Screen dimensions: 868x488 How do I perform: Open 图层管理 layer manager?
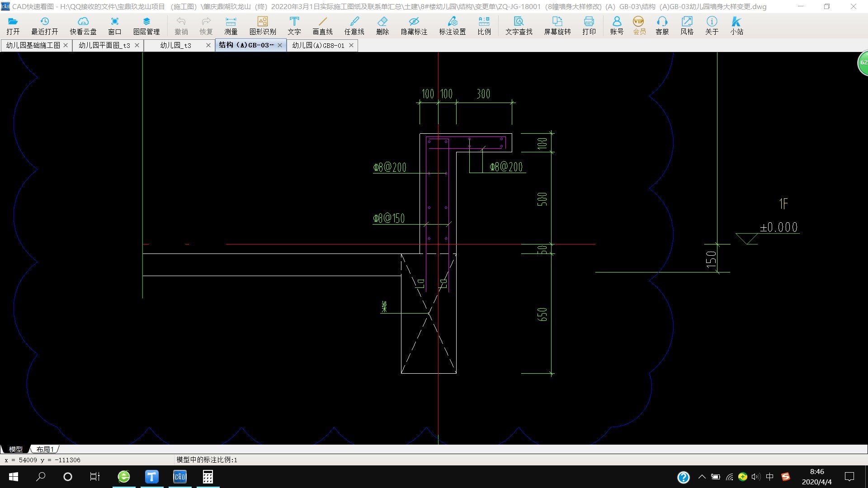(x=146, y=26)
